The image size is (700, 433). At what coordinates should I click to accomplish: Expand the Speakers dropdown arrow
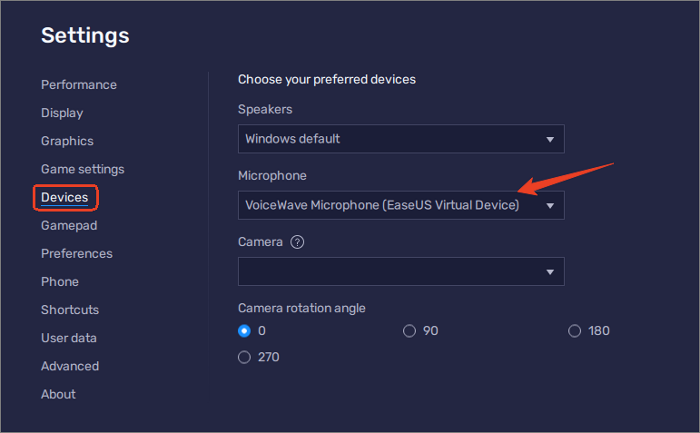(x=550, y=139)
